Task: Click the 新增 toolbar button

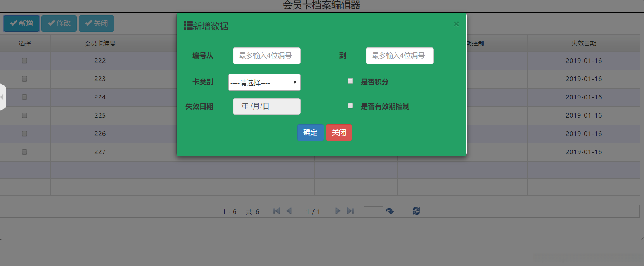Action: coord(21,23)
